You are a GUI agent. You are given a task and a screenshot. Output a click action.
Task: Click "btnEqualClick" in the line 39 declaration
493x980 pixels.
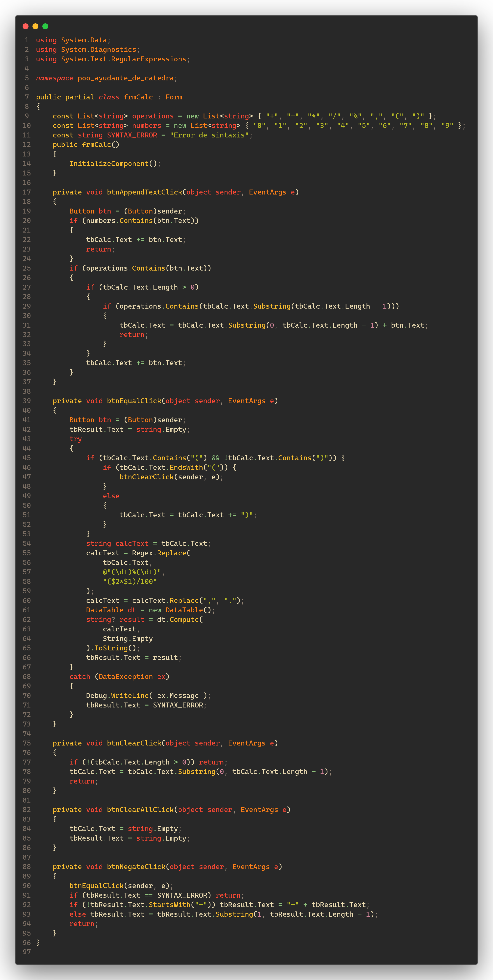(134, 401)
